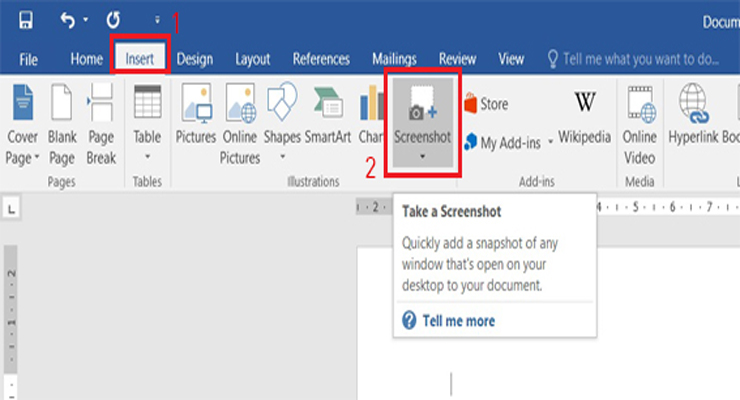Open the References tab

321,59
